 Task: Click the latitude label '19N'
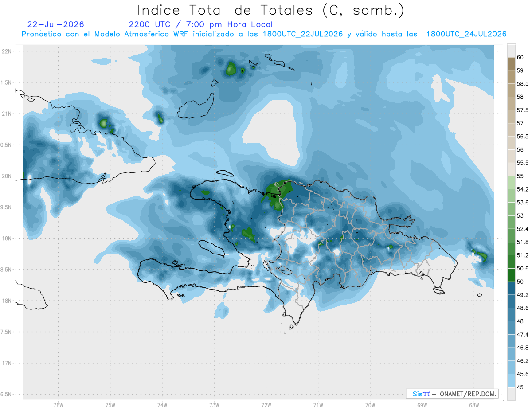point(8,239)
